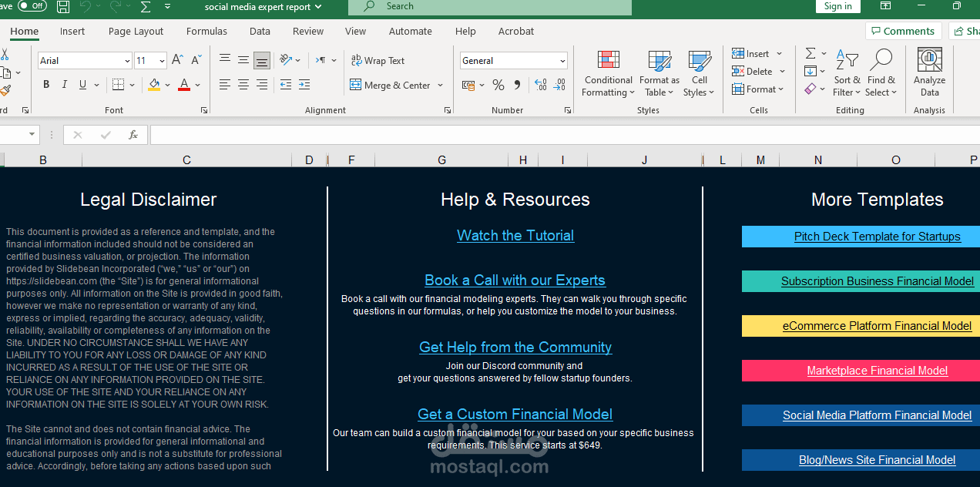
Task: Toggle Bottom Align in the Alignment group
Action: coord(262,60)
